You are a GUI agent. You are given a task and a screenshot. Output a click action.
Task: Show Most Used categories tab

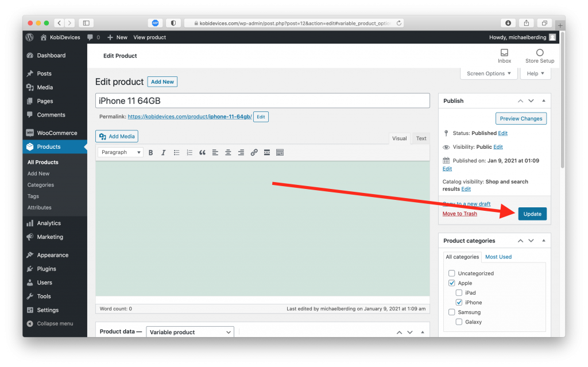point(498,257)
